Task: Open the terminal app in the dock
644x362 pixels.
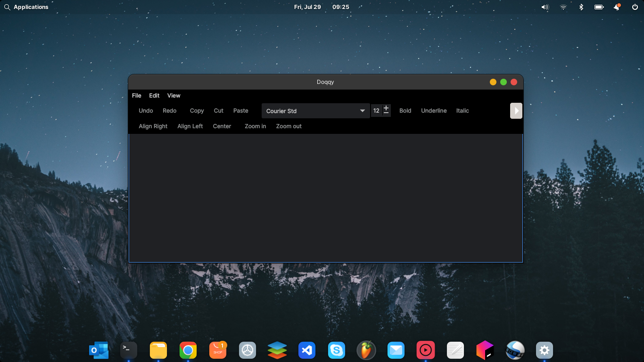Action: point(128,350)
